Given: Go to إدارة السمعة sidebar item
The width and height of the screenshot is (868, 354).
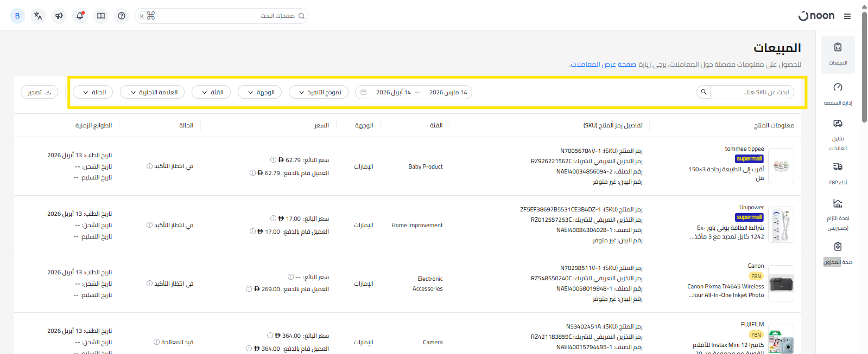Looking at the screenshot, I should click(838, 94).
